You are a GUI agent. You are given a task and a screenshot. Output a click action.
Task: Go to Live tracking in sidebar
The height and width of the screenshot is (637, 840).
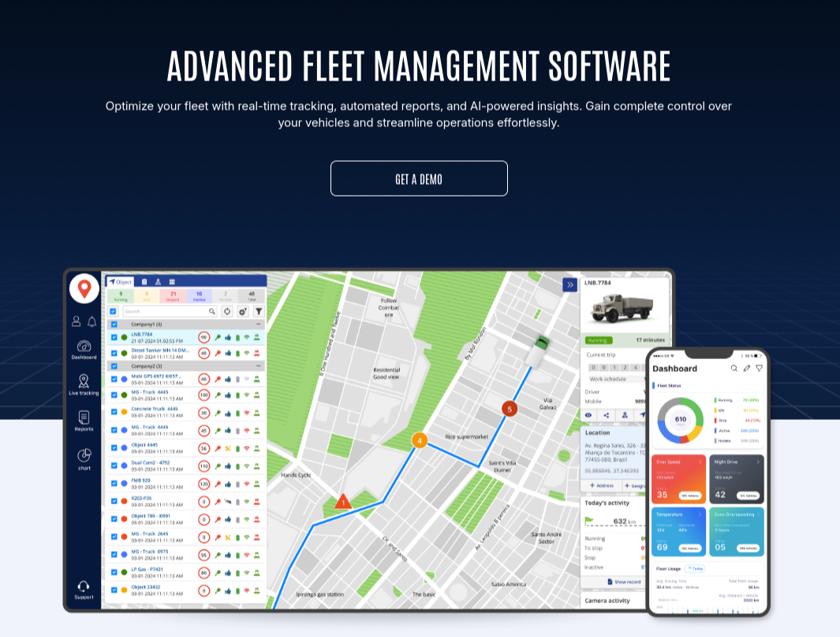coord(84,384)
